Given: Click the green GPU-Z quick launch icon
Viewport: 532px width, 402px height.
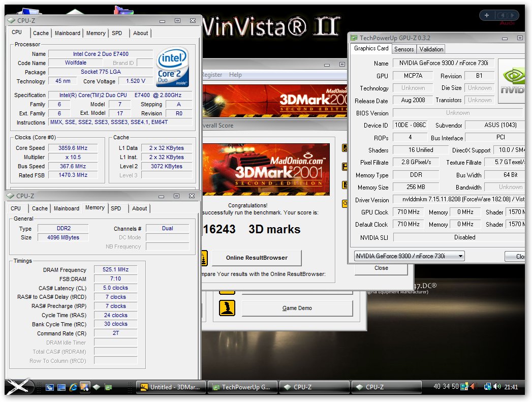Looking at the screenshot, I should click(108, 387).
